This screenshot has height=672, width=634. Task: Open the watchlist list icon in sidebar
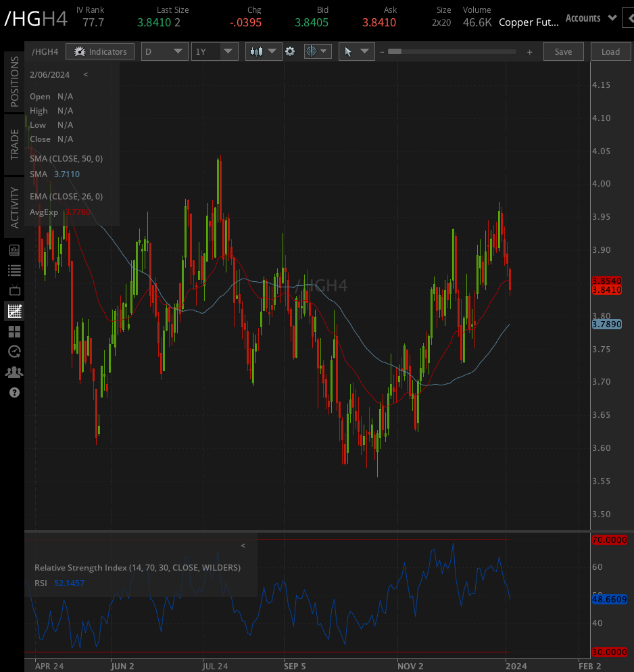click(x=14, y=270)
